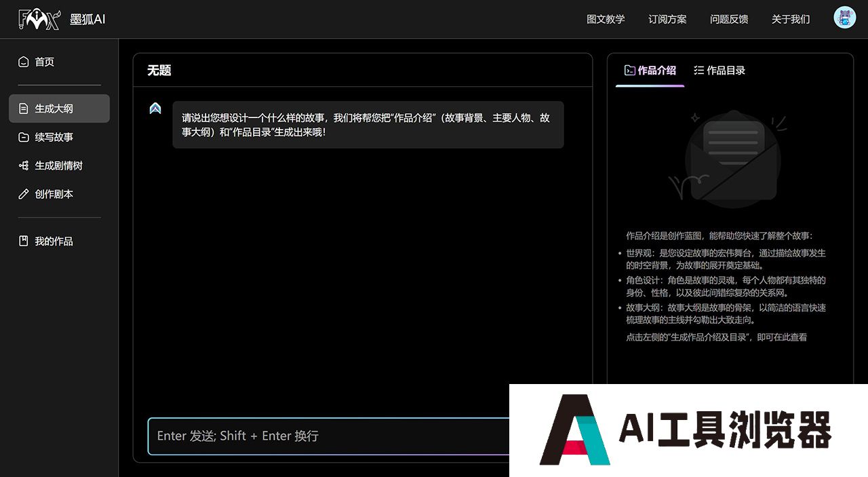Click the 生成剧情树 tree icon

point(23,166)
